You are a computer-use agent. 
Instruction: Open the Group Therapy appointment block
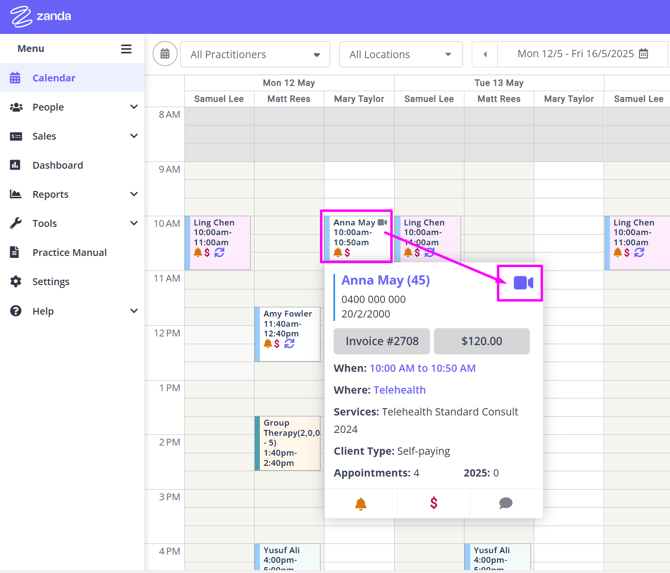(288, 443)
